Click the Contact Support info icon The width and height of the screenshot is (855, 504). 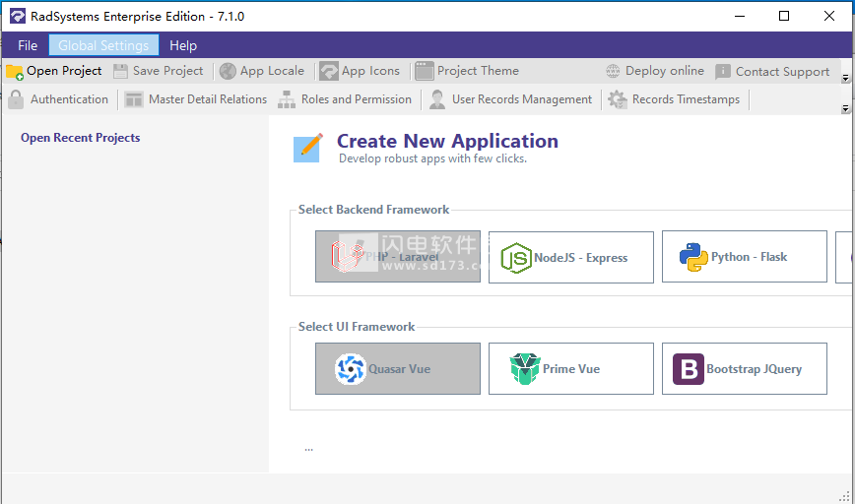(x=722, y=72)
